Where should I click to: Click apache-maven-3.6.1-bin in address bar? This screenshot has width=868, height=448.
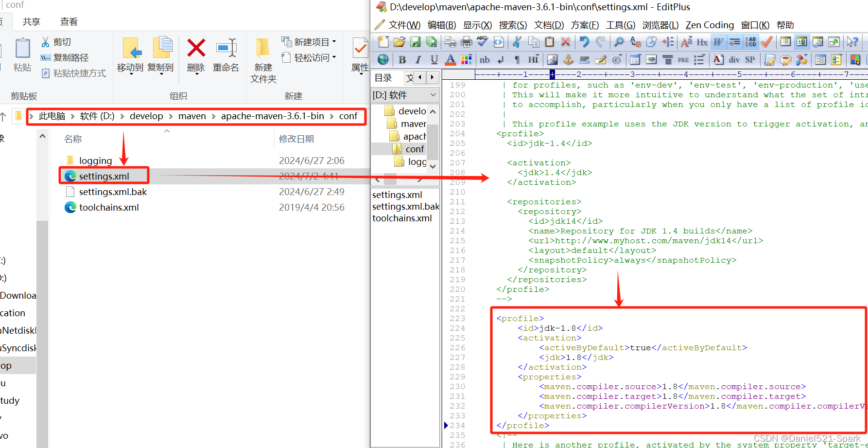click(272, 116)
